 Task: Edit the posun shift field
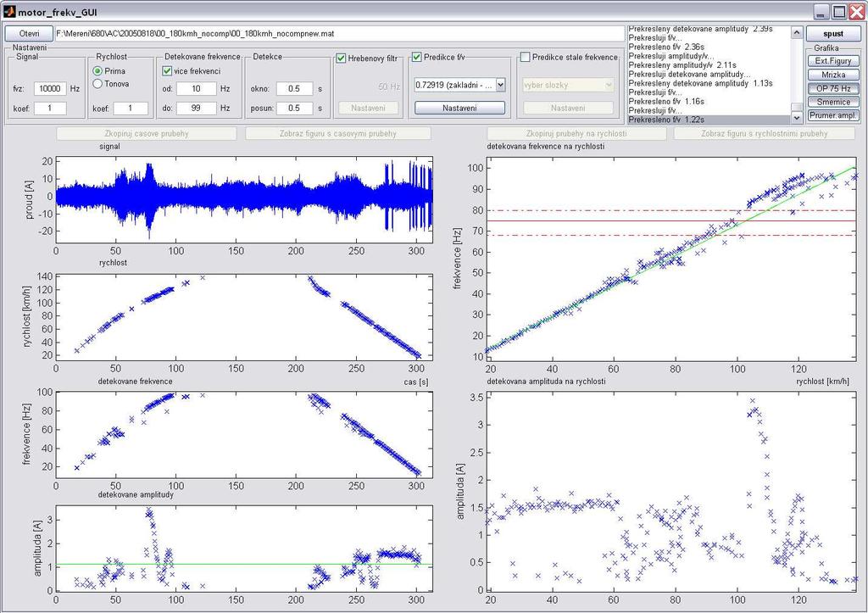294,108
